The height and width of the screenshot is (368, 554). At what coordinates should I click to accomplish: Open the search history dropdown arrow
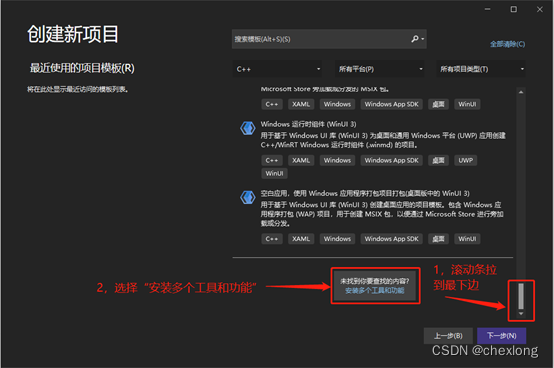coord(423,39)
